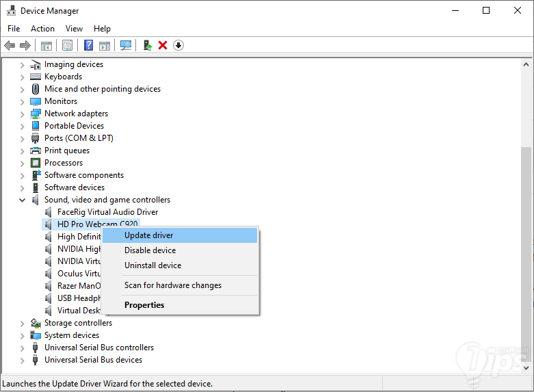Click the Print queues printer icon
534x392 pixels.
point(36,151)
